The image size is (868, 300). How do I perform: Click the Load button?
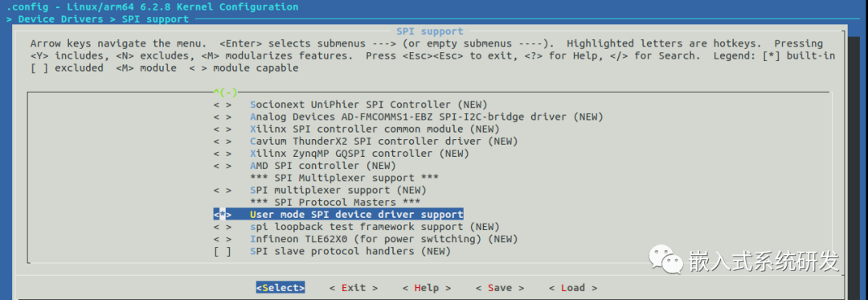coord(573,288)
